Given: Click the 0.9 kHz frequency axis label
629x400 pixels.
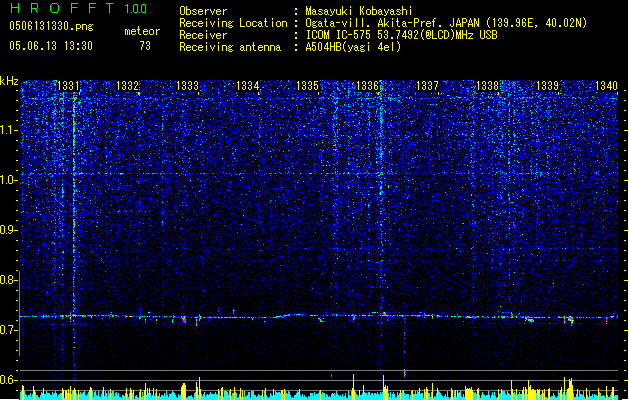Looking at the screenshot, I should pos(8,230).
